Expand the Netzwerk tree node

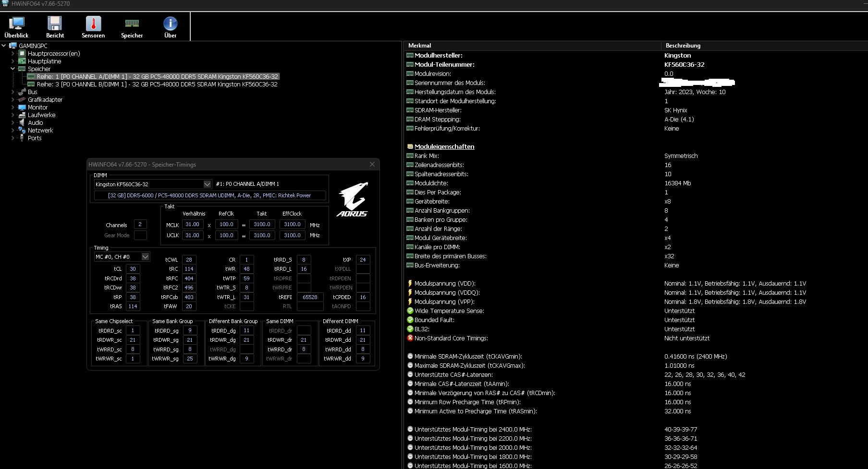13,130
